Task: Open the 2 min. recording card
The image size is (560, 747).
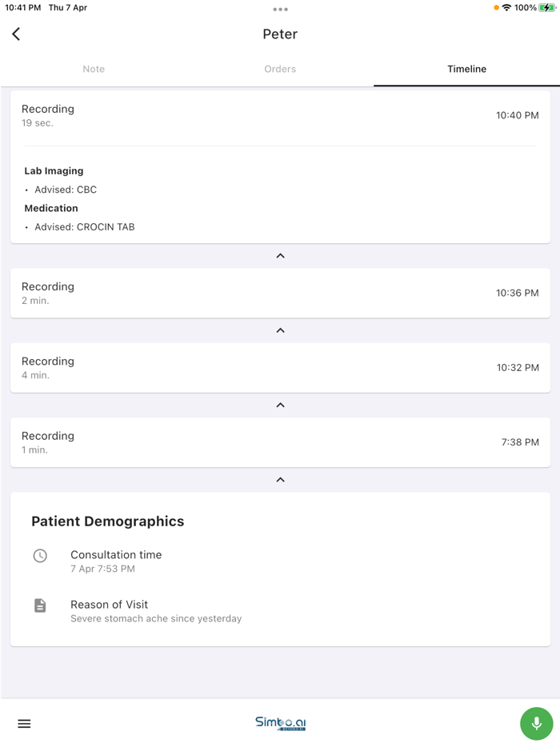Action: tap(280, 293)
